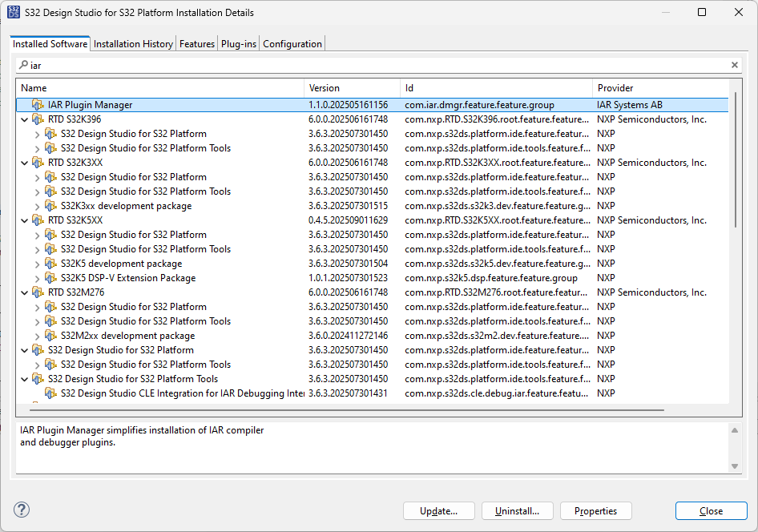Screen dimensions: 758x532
Task: Sort list by the Version column header
Action: (352, 88)
